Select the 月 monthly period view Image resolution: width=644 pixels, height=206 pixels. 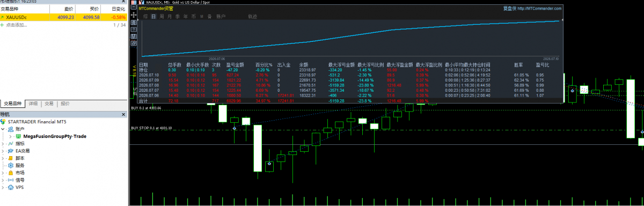170,17
